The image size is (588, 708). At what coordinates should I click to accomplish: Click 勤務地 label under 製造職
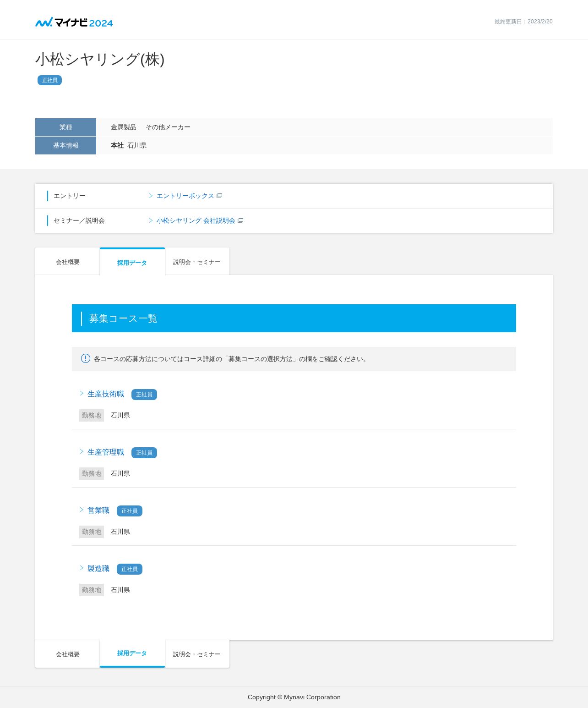pos(92,590)
